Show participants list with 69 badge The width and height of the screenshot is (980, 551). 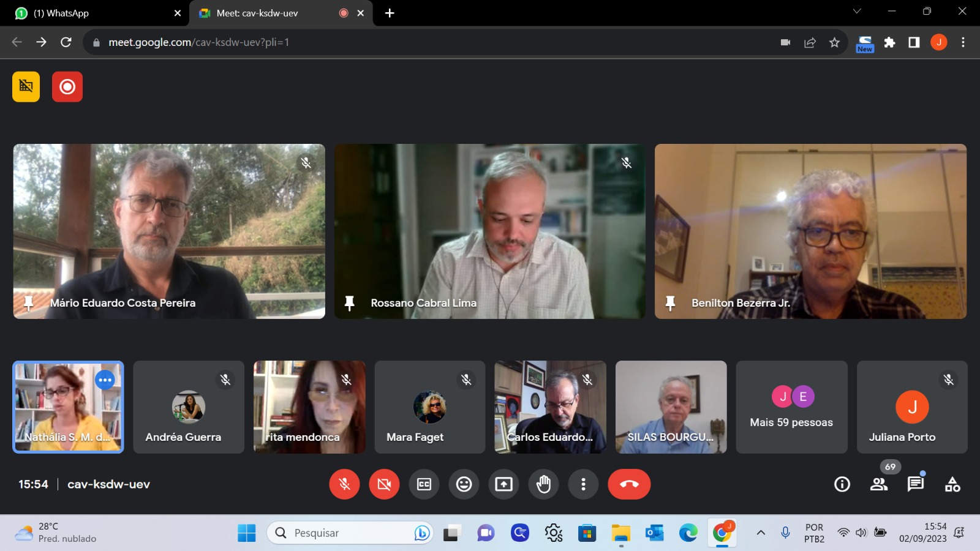[x=879, y=484]
